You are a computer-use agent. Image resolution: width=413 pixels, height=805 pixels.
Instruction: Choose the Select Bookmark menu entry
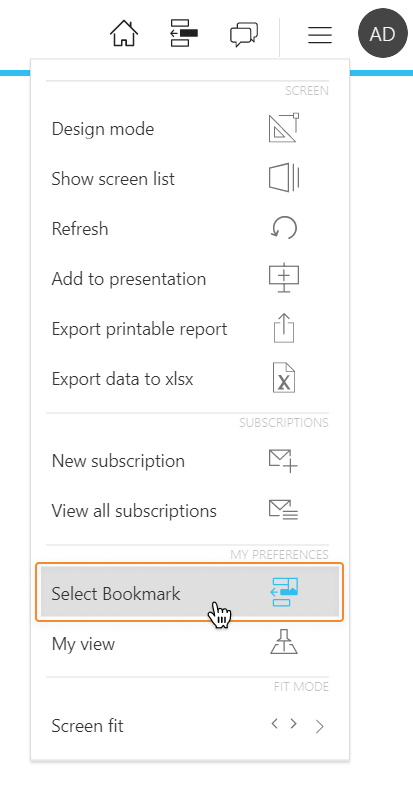click(x=190, y=592)
